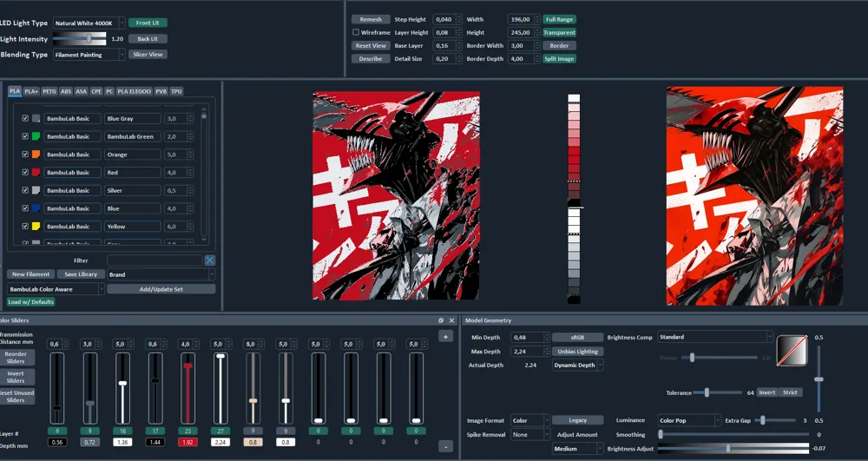Open the Blending Type dropdown
This screenshot has width=868, height=461.
pos(89,55)
